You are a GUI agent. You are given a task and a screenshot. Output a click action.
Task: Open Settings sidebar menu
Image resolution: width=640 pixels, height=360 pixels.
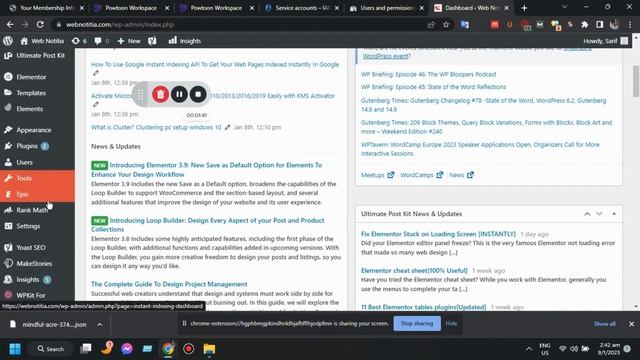coord(37,226)
